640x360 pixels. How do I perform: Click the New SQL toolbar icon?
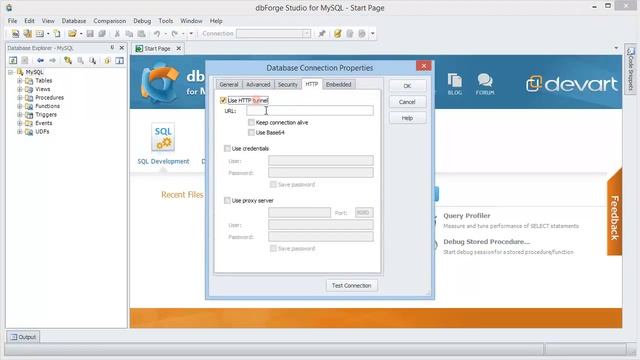coord(15,33)
